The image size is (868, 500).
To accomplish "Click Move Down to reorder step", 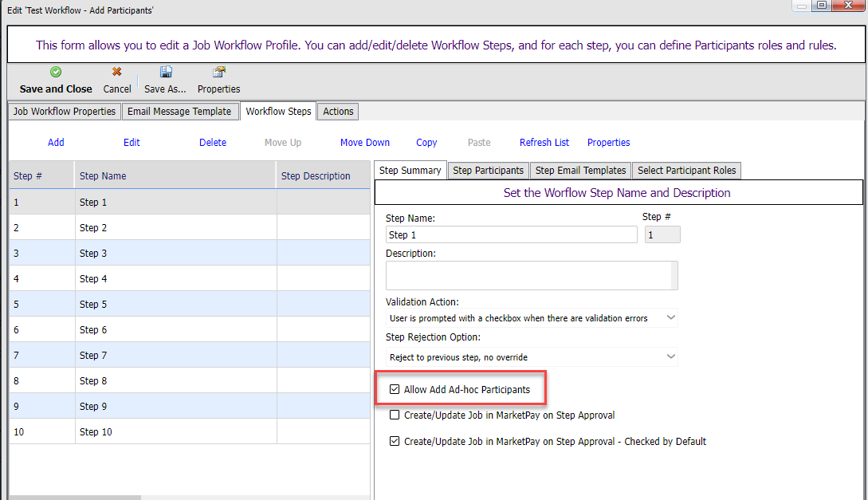I will coord(365,143).
